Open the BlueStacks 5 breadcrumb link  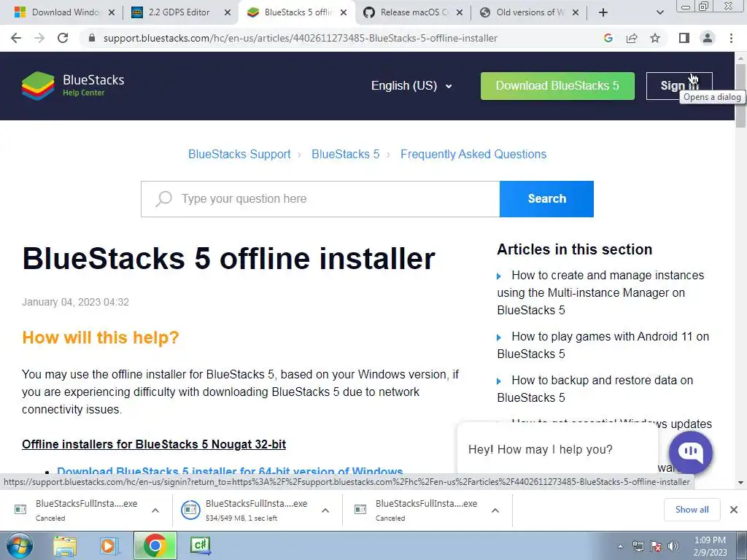click(x=345, y=155)
